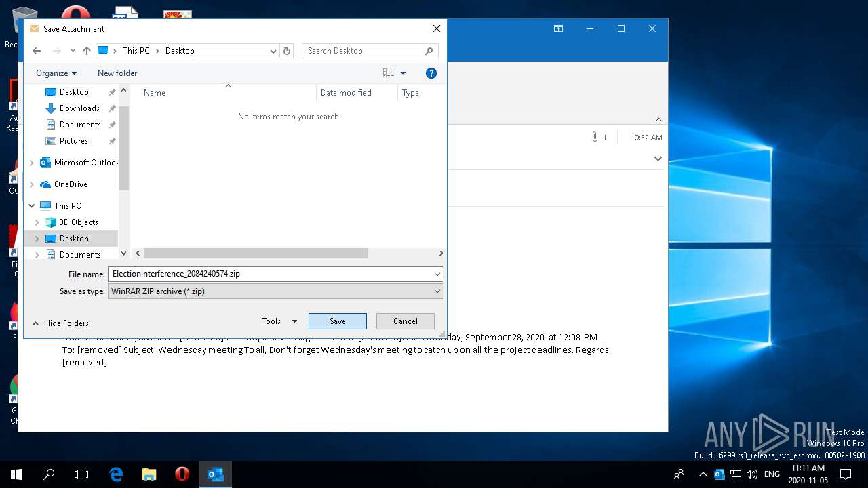Hide Folders pane toggle
This screenshot has width=868, height=488.
click(x=60, y=323)
